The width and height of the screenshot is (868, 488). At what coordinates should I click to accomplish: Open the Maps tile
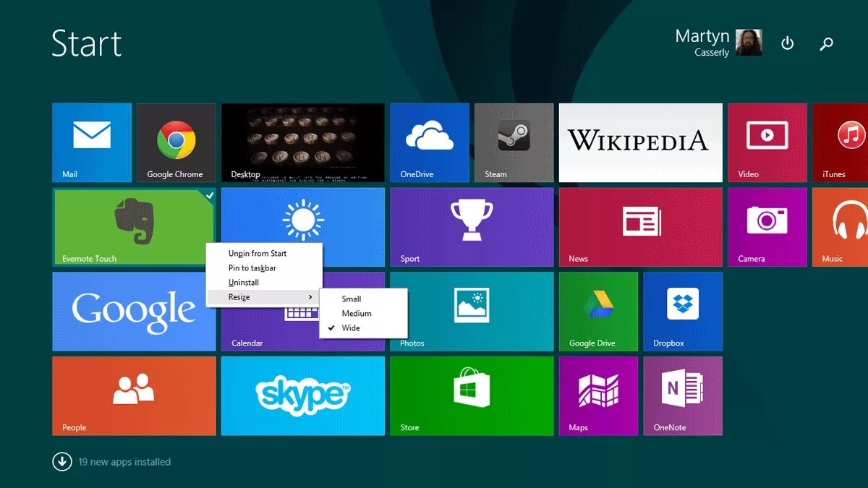click(x=599, y=396)
